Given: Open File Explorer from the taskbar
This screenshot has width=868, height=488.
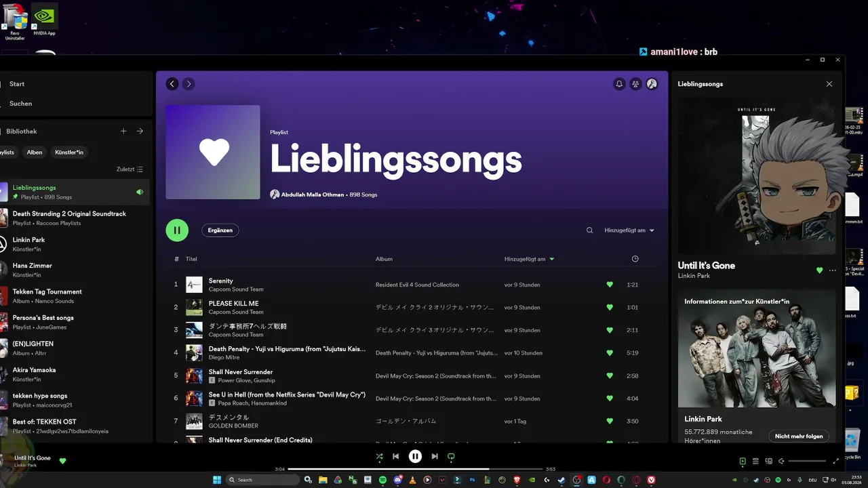Looking at the screenshot, I should 323,480.
